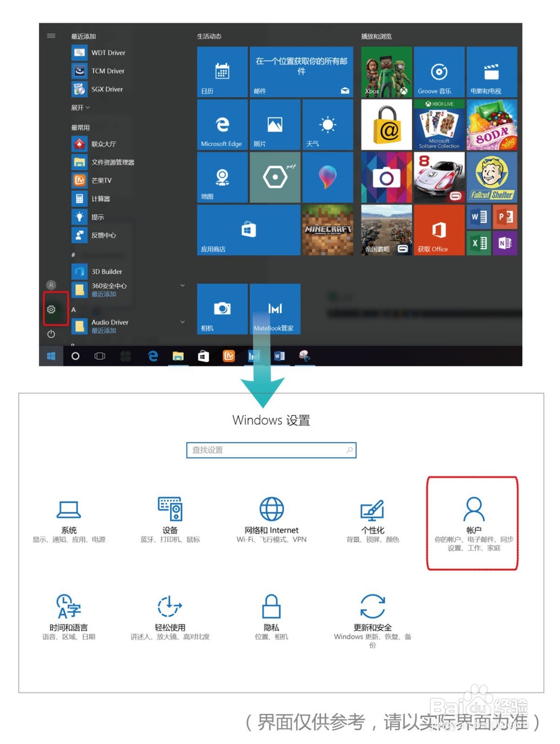Open 反馈中心 feedback entry

95,235
